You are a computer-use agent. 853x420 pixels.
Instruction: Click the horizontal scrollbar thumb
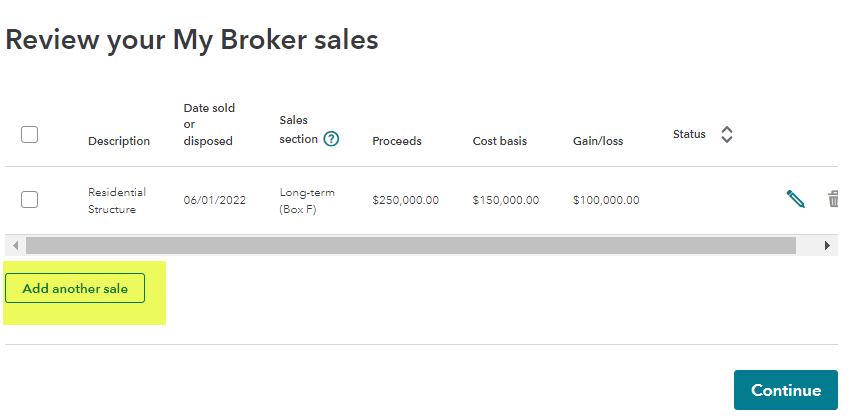tap(411, 245)
